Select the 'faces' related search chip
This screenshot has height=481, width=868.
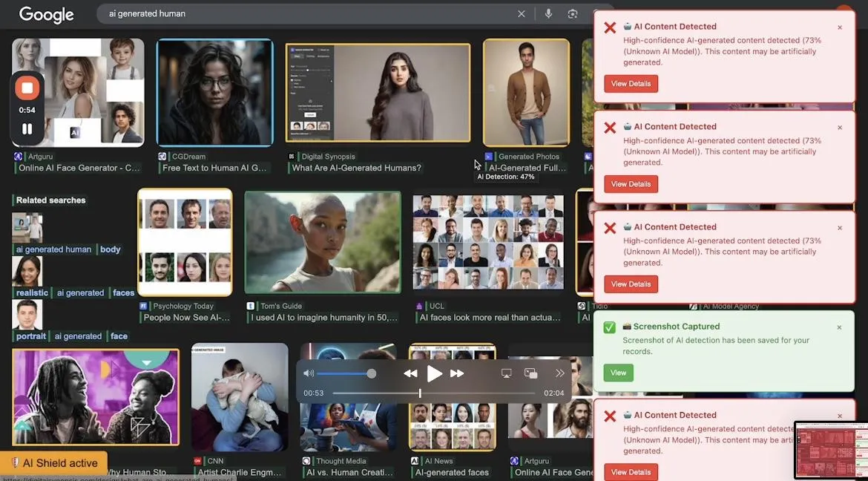(x=123, y=292)
